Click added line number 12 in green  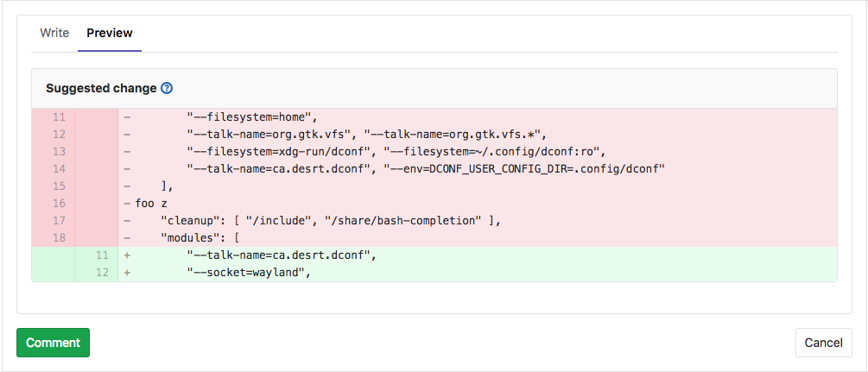(102, 272)
